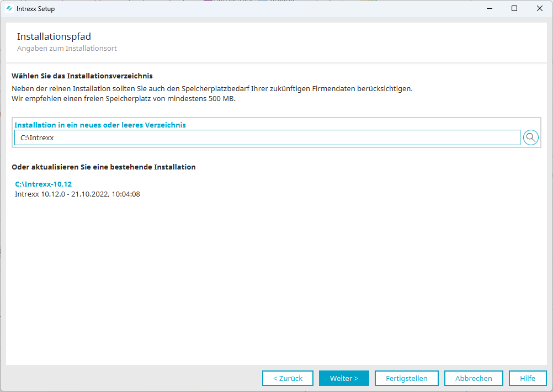This screenshot has height=392, width=553.
Task: Click 'Oder aktualisieren Sie eine bestehende Installation' heading
Action: coord(104,167)
